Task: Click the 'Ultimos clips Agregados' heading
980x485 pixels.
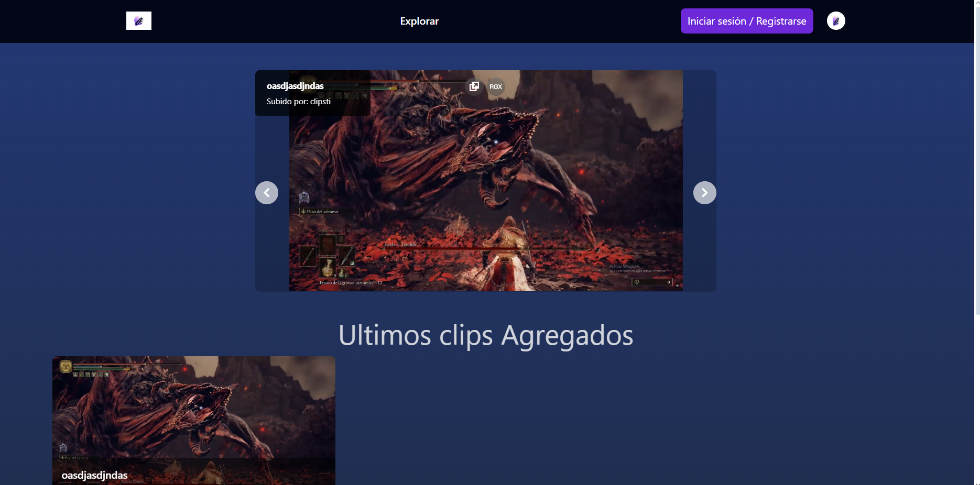Action: [x=485, y=335]
